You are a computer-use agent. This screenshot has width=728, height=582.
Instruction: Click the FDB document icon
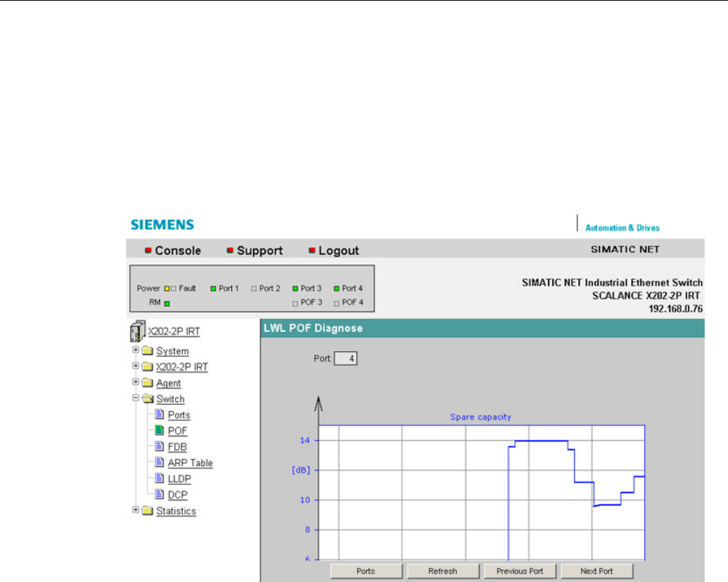click(161, 447)
